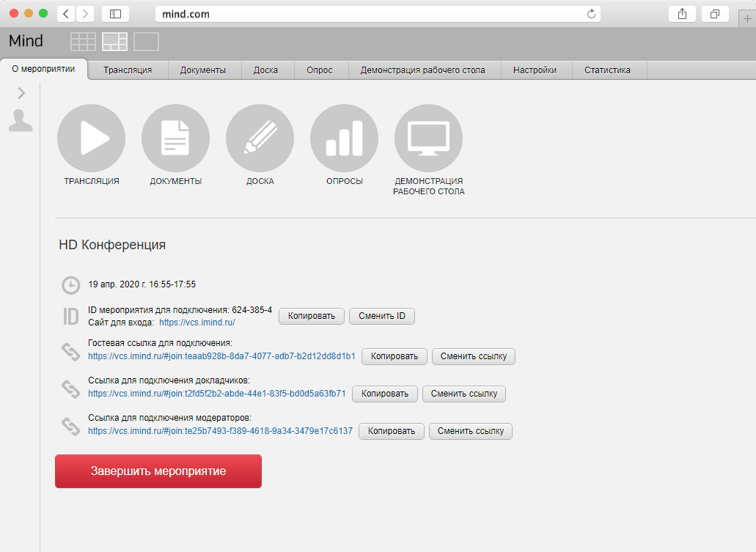The image size is (756, 552).
Task: Select the grid layout view icon
Action: point(83,42)
